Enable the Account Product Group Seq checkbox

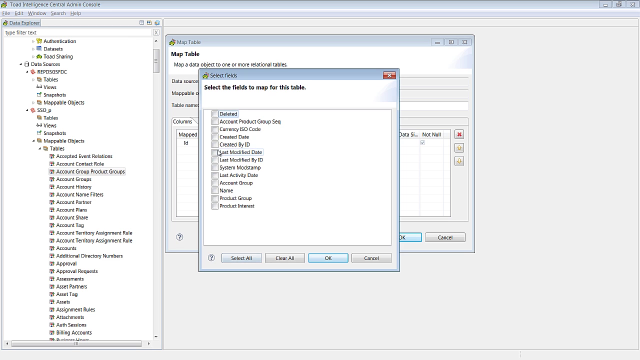[x=215, y=122]
